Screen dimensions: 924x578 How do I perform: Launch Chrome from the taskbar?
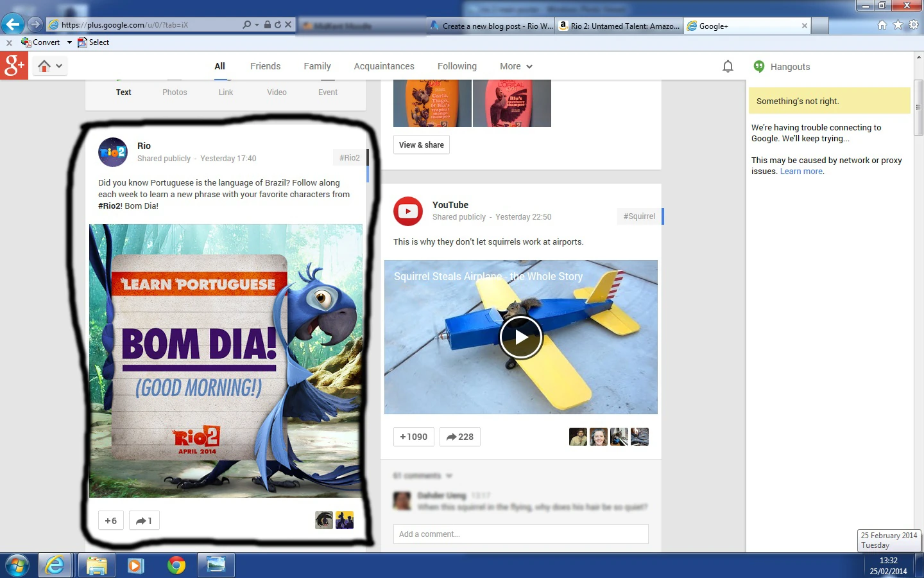click(176, 565)
